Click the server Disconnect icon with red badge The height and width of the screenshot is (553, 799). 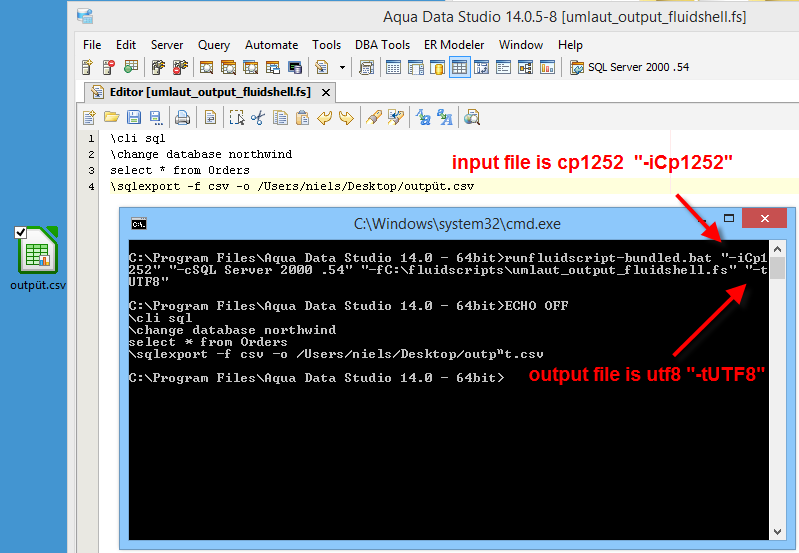(180, 67)
